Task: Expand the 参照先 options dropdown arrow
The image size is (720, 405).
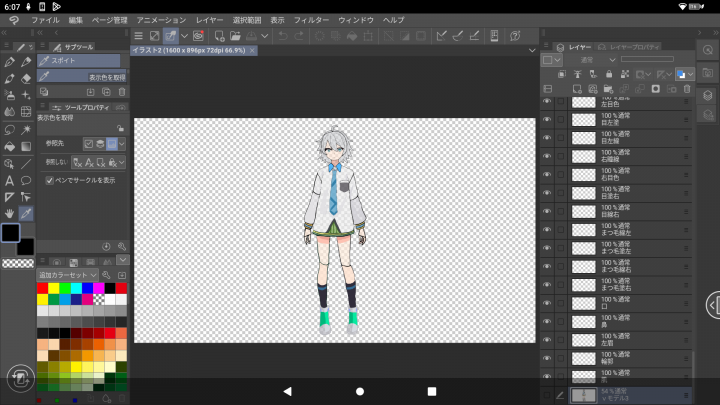Action: (122, 144)
